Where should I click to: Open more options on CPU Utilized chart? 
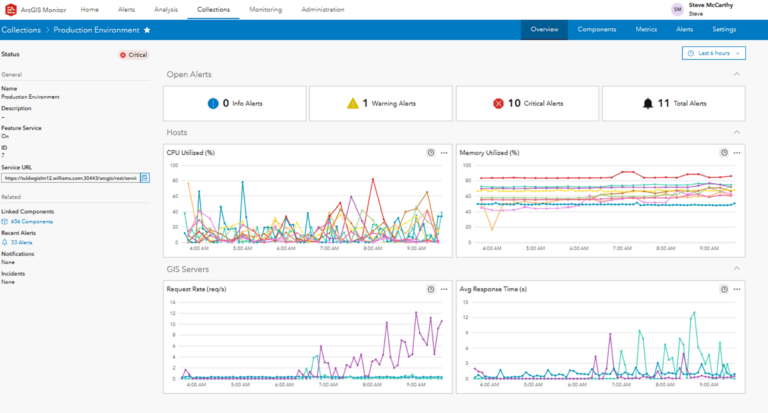pos(444,153)
